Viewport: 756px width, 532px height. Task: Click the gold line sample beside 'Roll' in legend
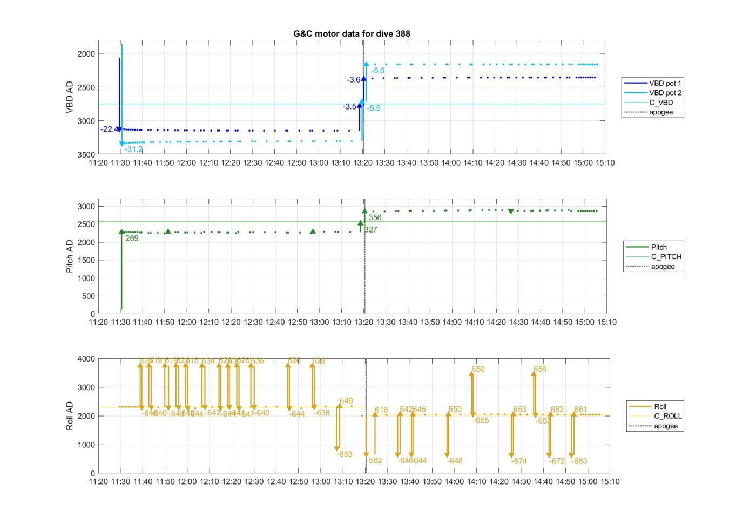[x=640, y=406]
